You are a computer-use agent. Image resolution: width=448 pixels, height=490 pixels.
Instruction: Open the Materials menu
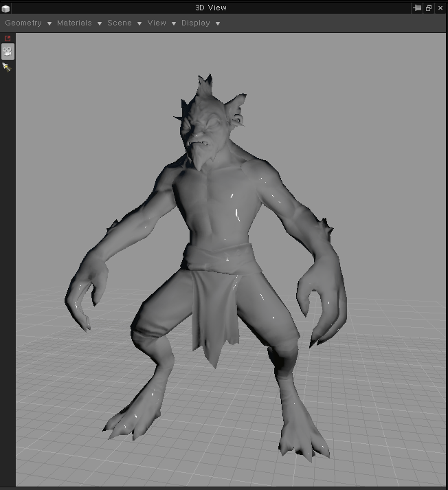pos(74,23)
